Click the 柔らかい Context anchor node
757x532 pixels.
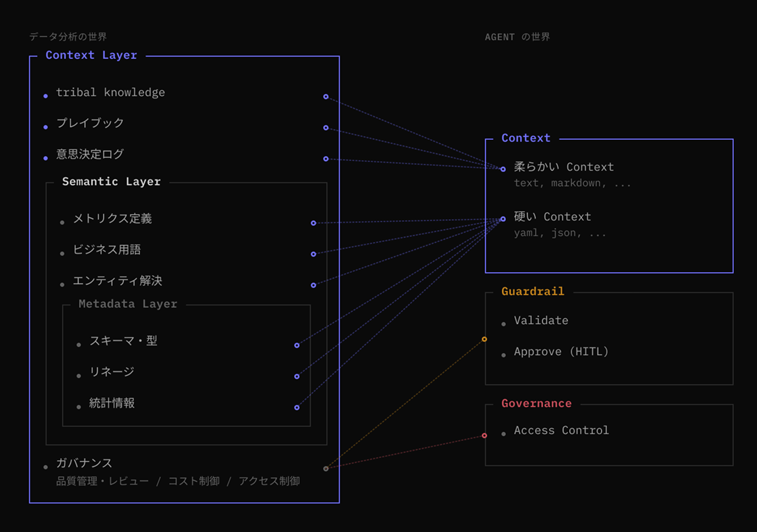coord(502,168)
